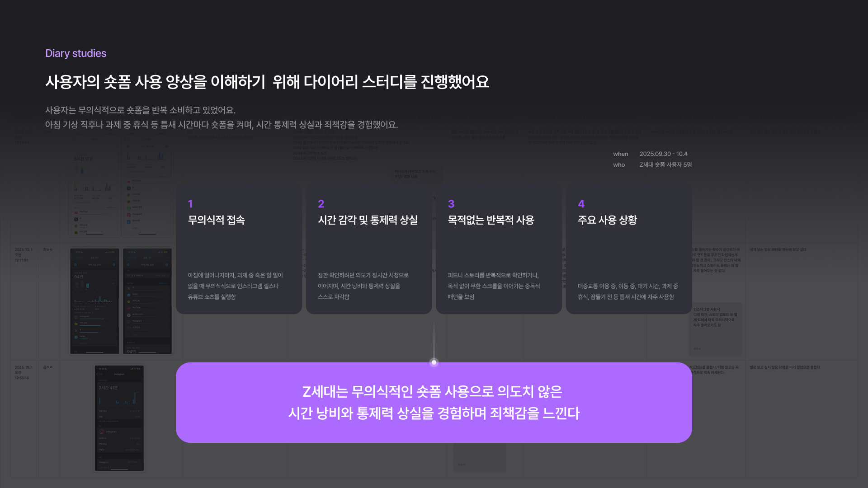Click the '2025.10.1 오전 12:17:01' date cell
The width and height of the screenshot is (868, 488).
[x=24, y=255]
